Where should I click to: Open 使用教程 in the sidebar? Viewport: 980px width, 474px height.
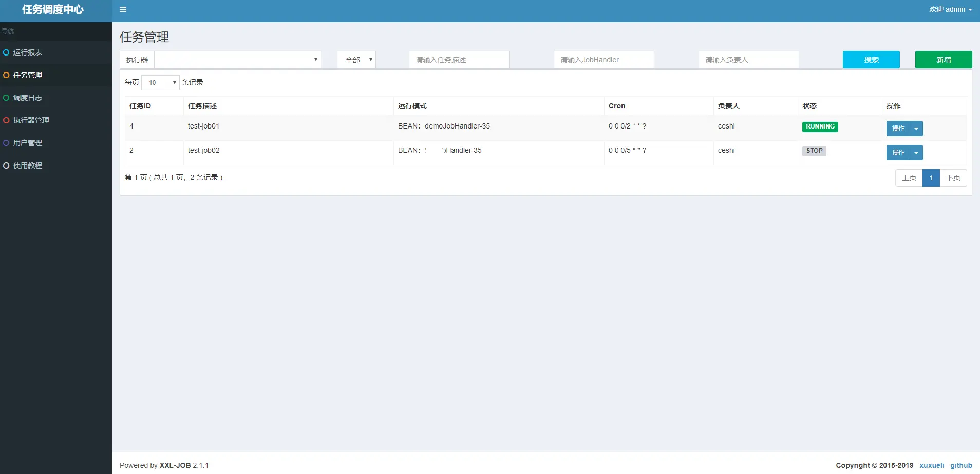click(56, 166)
